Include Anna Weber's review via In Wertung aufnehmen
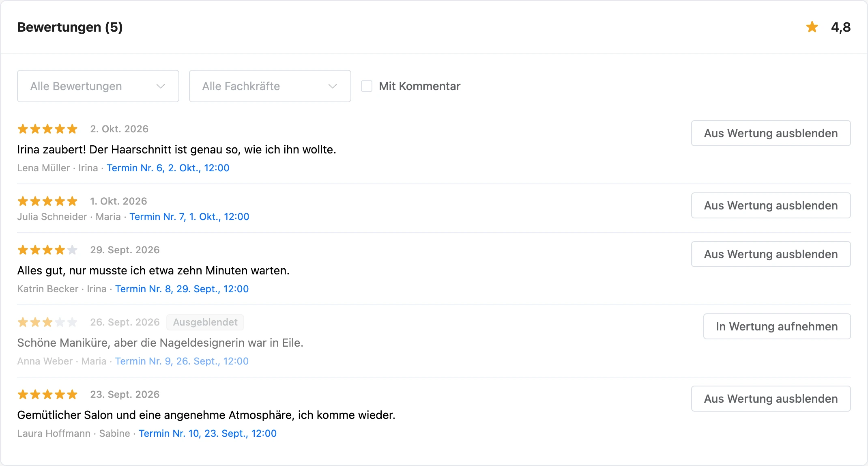The image size is (868, 466). click(777, 326)
